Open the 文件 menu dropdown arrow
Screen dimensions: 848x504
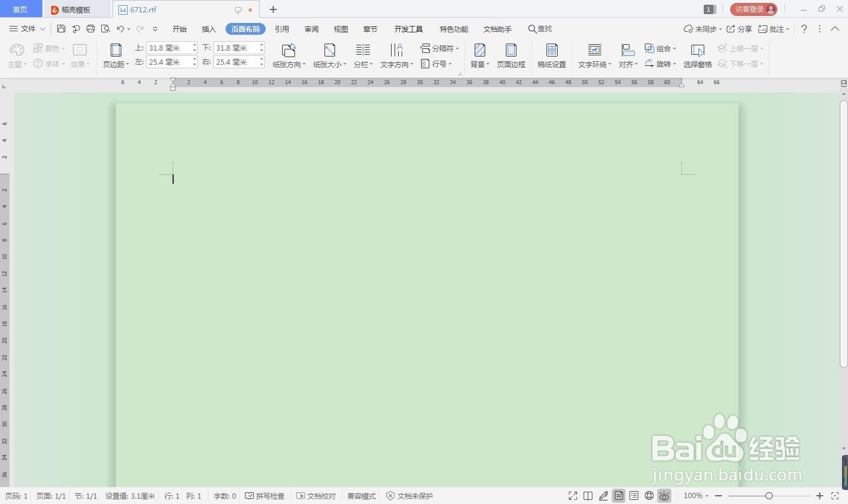tap(42, 29)
